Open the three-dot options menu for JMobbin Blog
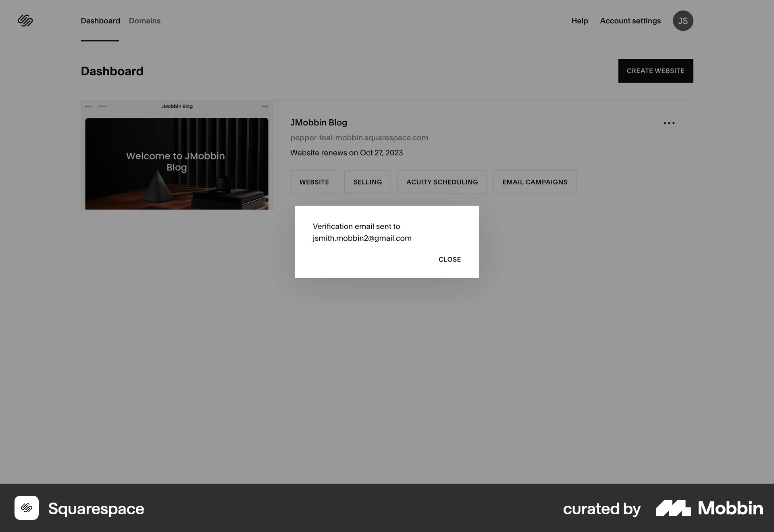This screenshot has height=532, width=774. pyautogui.click(x=669, y=123)
